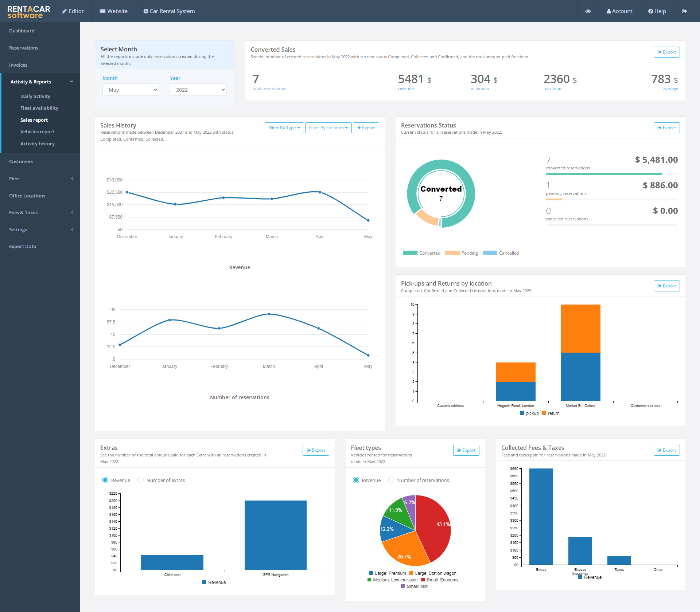The image size is (700, 612).
Task: Click the Account user icon
Action: 608,11
